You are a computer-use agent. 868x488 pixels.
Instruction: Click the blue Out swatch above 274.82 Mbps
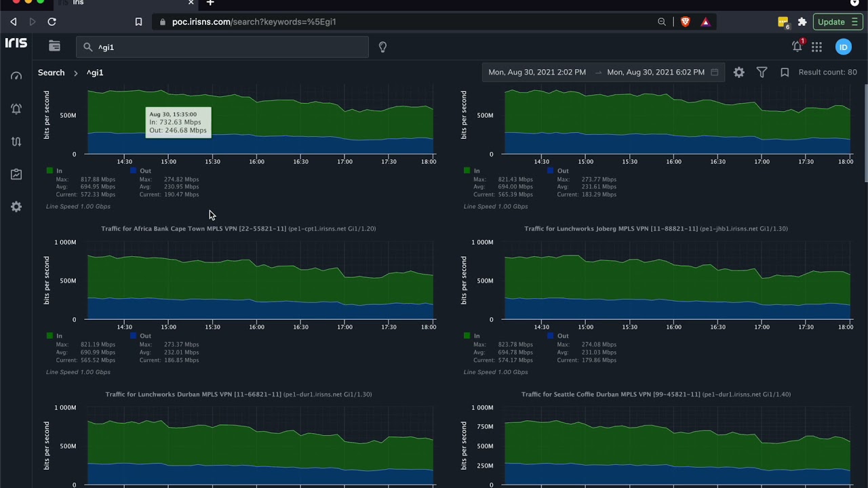(134, 170)
